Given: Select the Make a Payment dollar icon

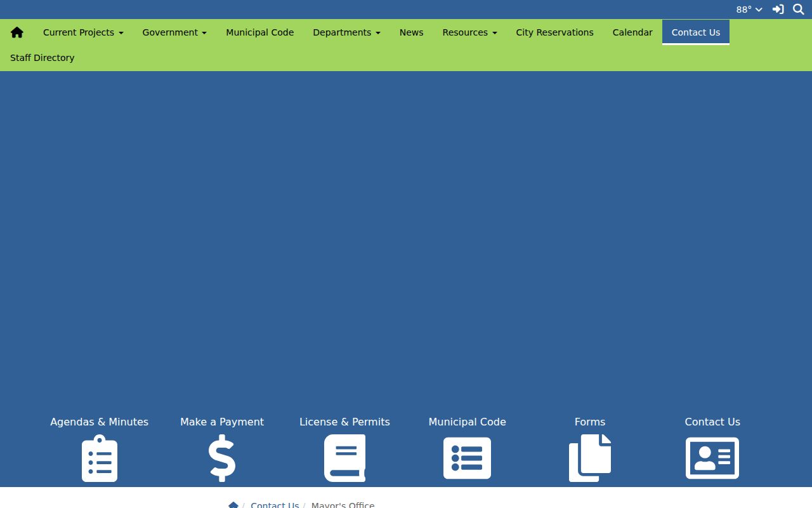Looking at the screenshot, I should coord(222,458).
